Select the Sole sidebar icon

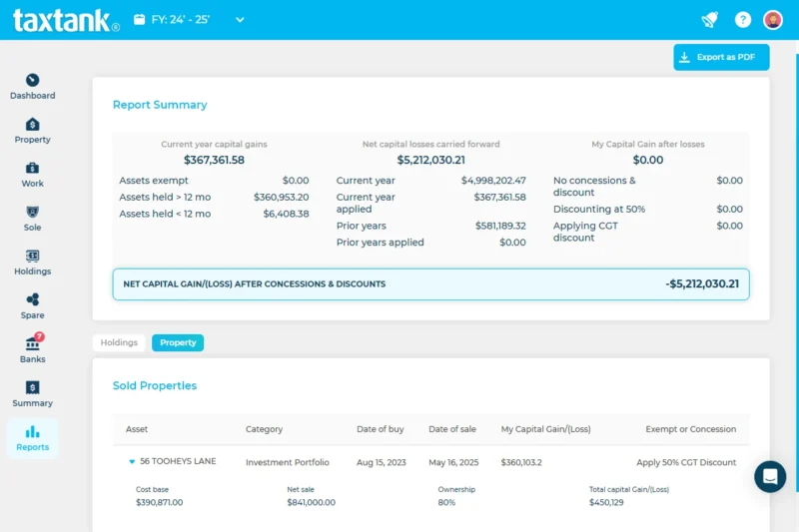32,213
